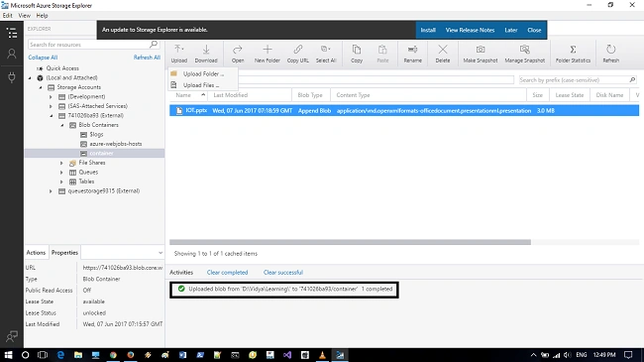Expand the Tables node
Viewport: 644px width, 362px height.
point(61,181)
